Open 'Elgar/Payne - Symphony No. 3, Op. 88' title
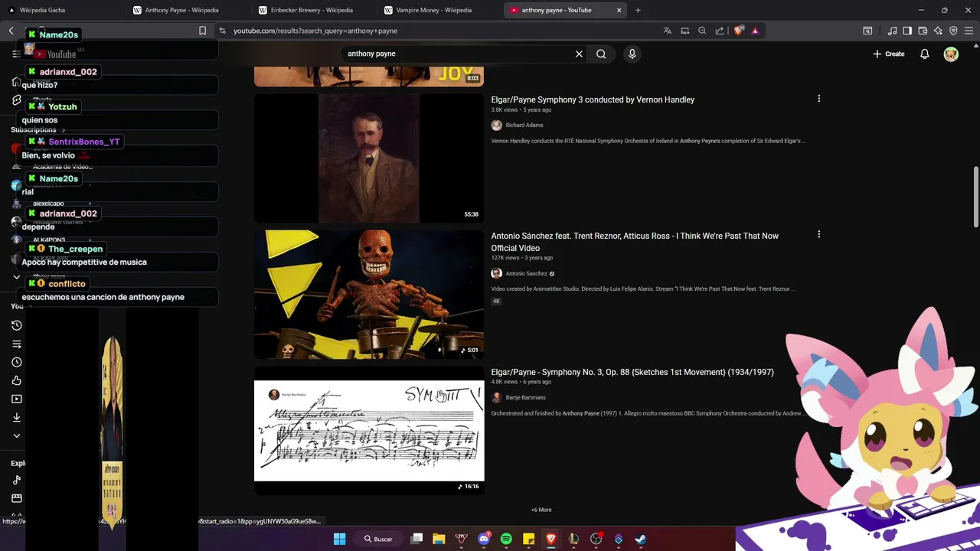The width and height of the screenshot is (980, 551). point(632,372)
